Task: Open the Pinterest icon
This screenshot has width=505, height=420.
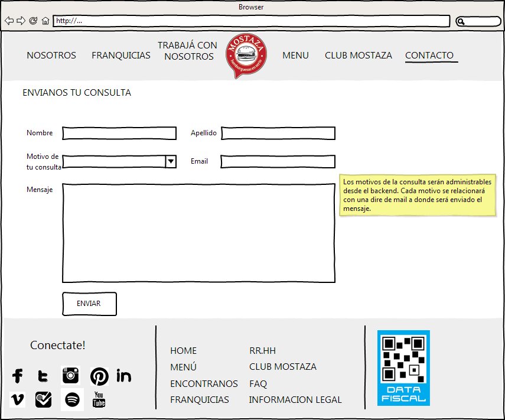Action: click(99, 376)
